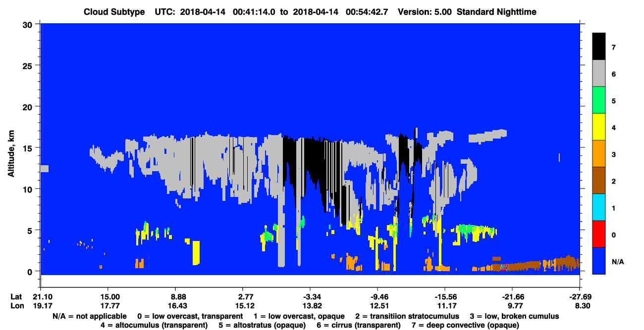The height and width of the screenshot is (330, 644).
Task: Click the latitude value '-9.46'
Action: (377, 297)
